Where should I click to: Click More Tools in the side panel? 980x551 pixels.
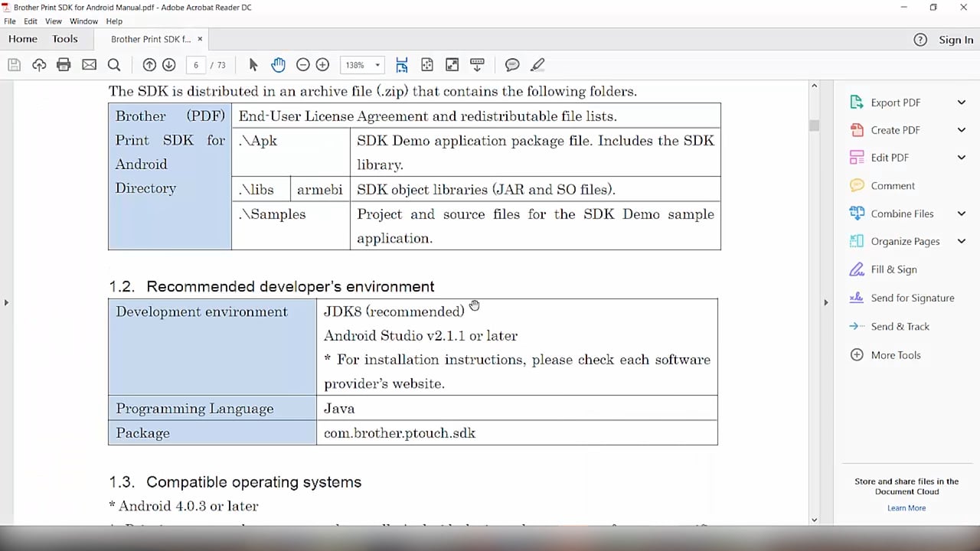[x=896, y=355]
